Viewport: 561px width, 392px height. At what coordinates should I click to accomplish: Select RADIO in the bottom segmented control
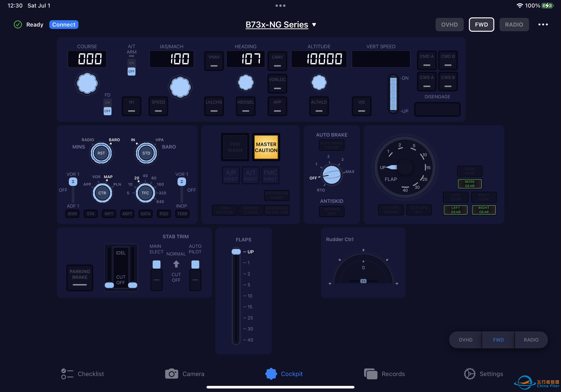click(x=531, y=340)
